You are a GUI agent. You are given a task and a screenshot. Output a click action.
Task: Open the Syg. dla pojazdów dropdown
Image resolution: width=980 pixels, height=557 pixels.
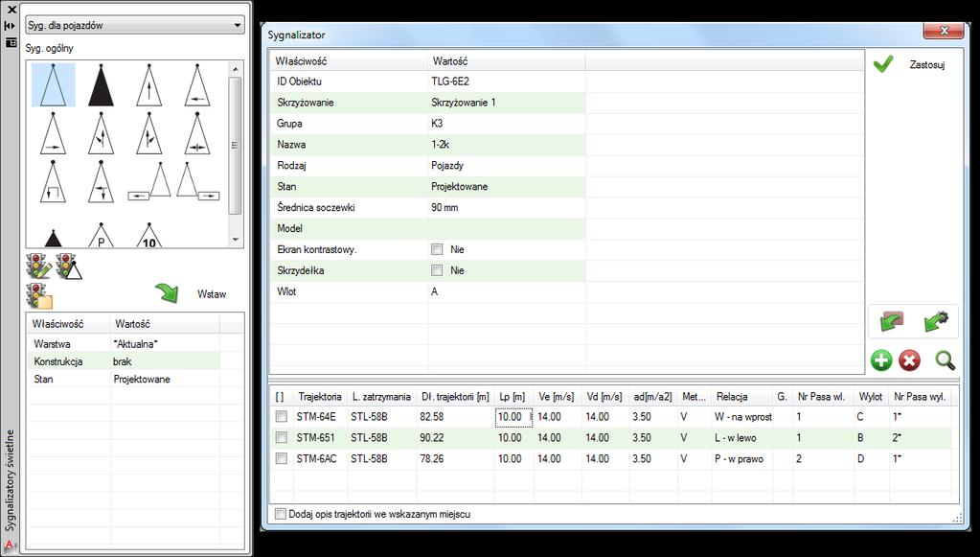(x=134, y=26)
